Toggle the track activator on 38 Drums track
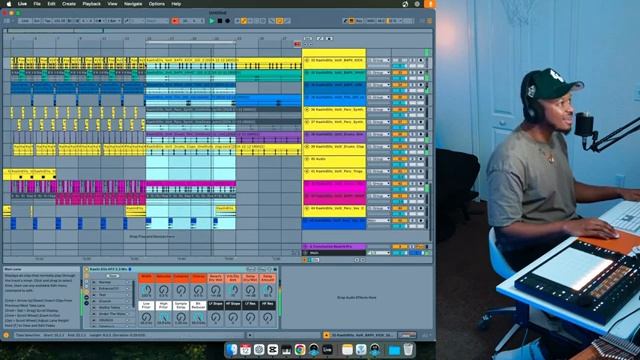Viewport: 640px width, 360px height. pyautogui.click(x=400, y=134)
